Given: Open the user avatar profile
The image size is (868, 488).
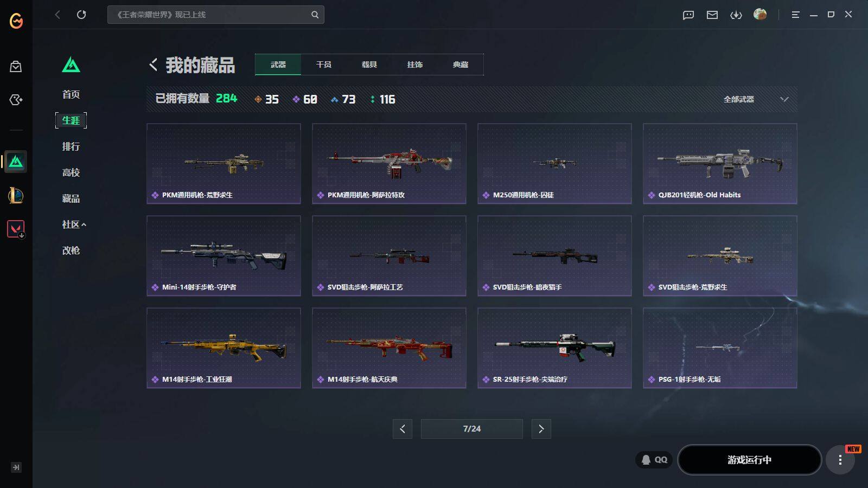Looking at the screenshot, I should (x=760, y=15).
